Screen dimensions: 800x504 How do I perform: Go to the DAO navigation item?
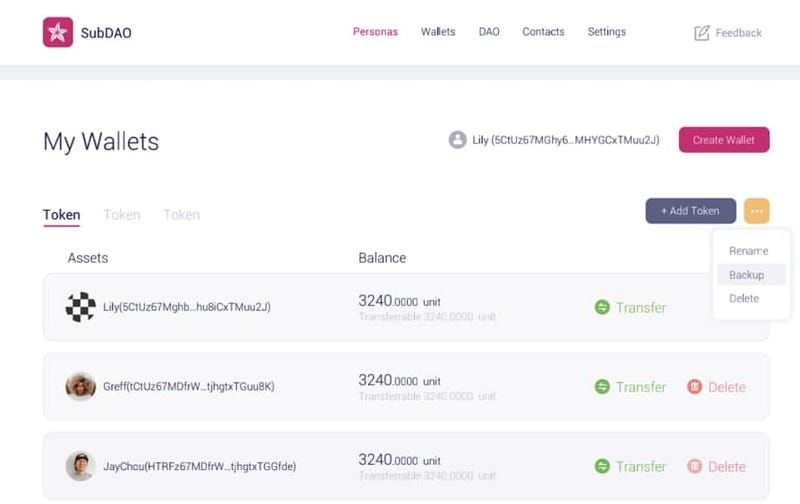(x=489, y=32)
